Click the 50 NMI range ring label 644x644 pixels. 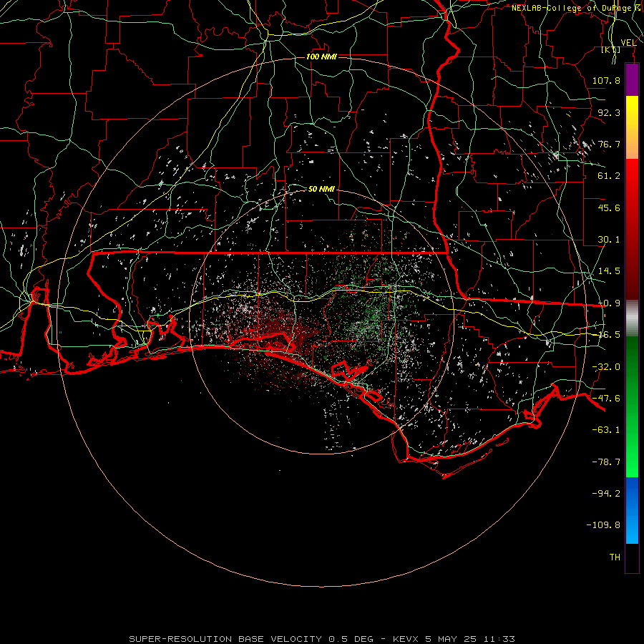[x=321, y=189]
